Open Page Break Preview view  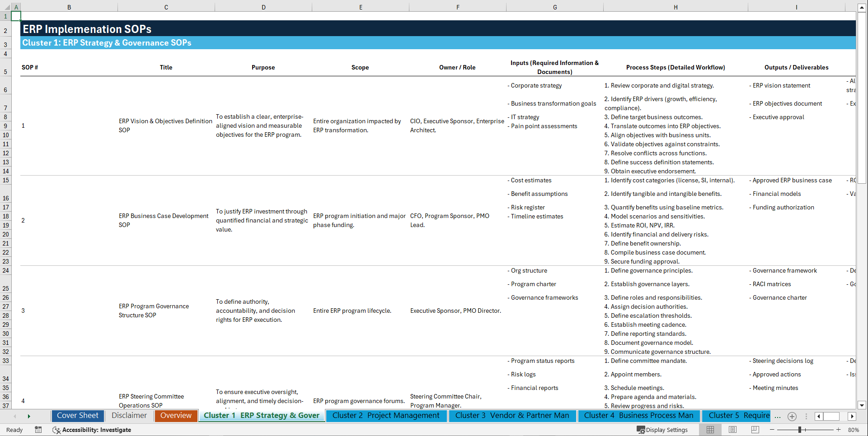coord(754,430)
